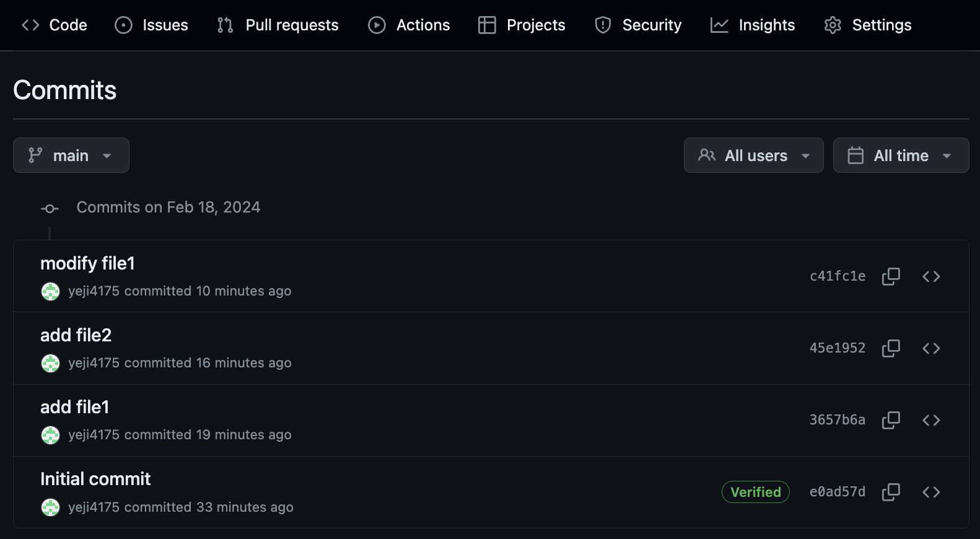Show details of the Verified badge

click(x=755, y=492)
